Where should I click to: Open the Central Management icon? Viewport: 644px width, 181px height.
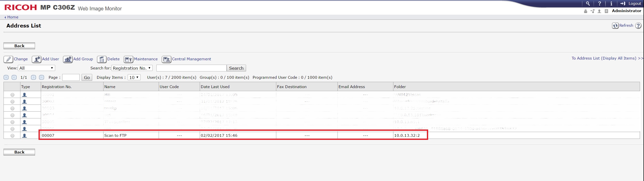166,59
